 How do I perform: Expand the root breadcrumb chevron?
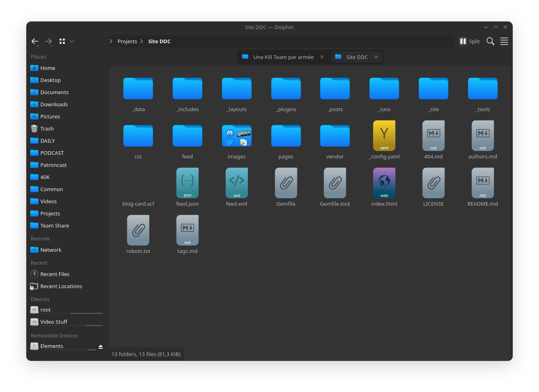pyautogui.click(x=111, y=41)
